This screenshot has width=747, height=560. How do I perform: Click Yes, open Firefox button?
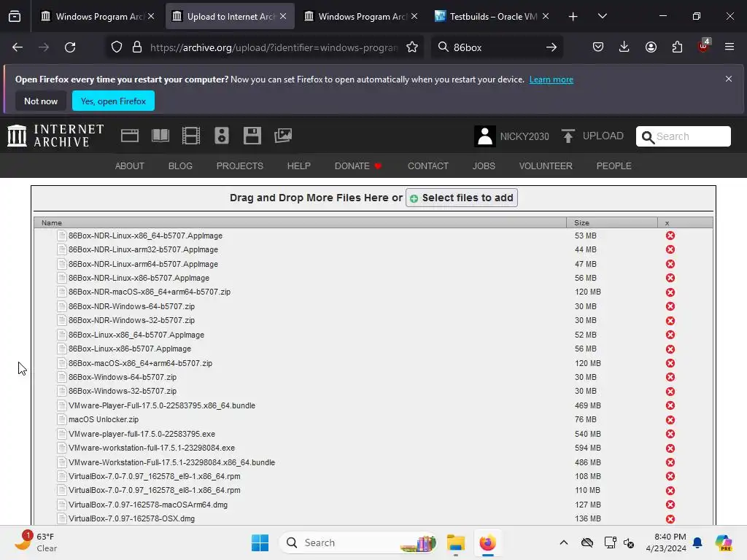click(x=113, y=101)
